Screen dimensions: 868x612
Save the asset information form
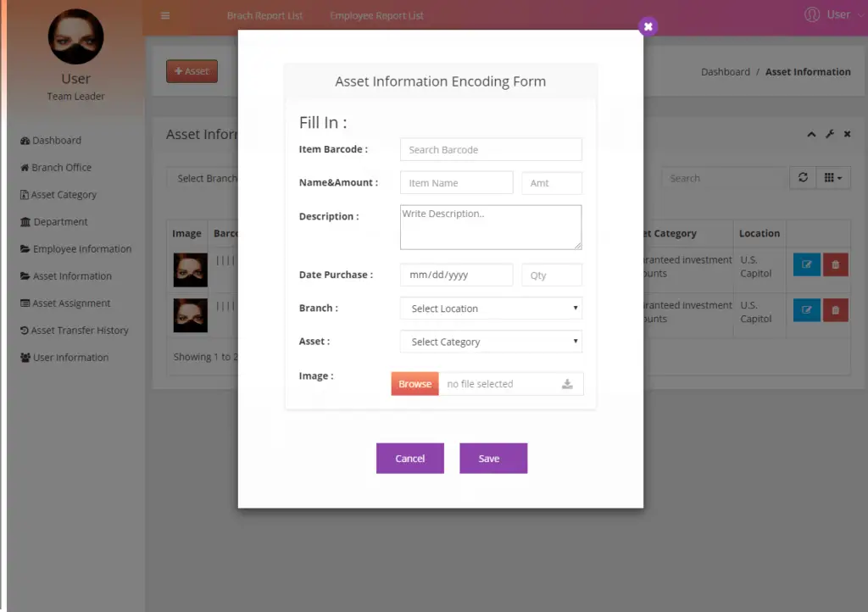tap(493, 457)
